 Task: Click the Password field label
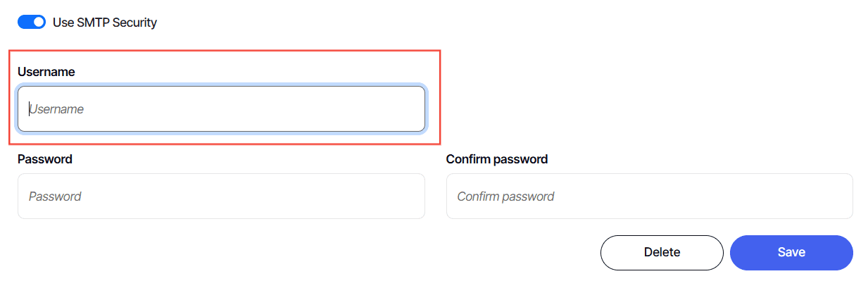point(45,159)
